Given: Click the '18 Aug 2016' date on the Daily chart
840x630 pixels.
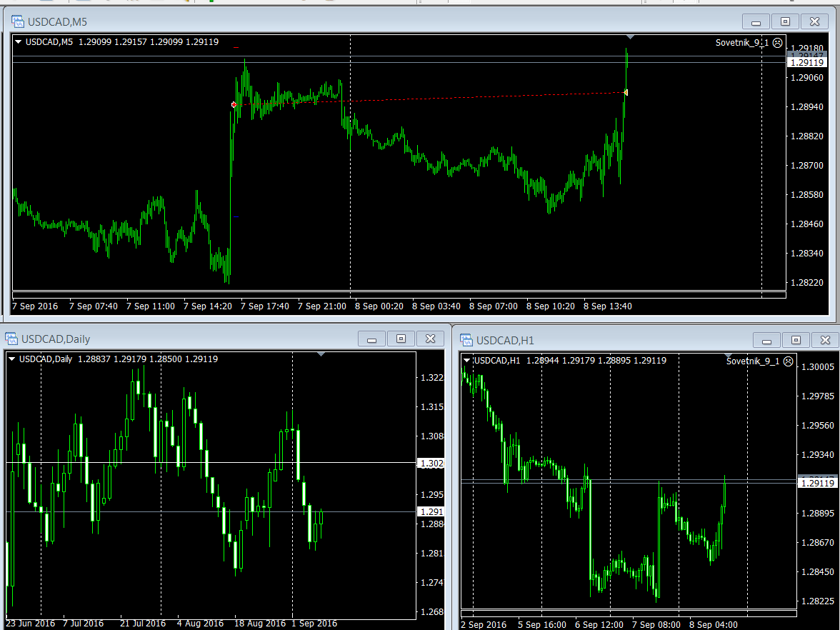Looking at the screenshot, I should pyautogui.click(x=260, y=624).
